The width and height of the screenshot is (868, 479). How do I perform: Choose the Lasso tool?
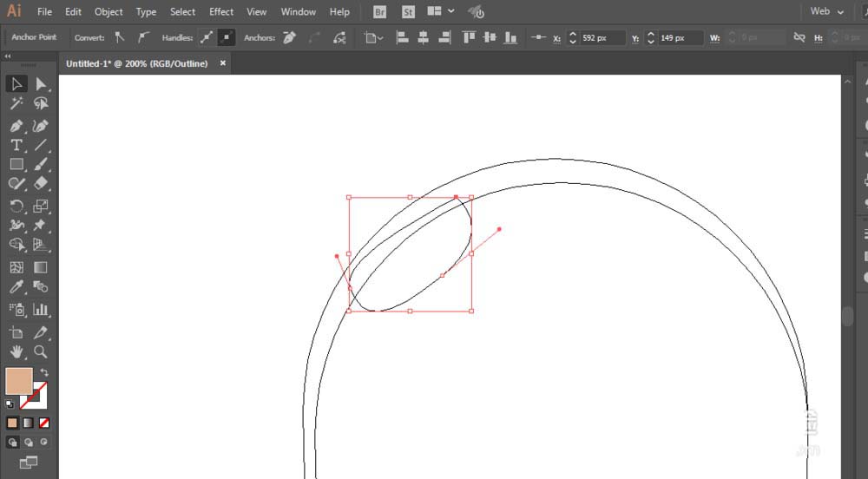click(x=41, y=103)
